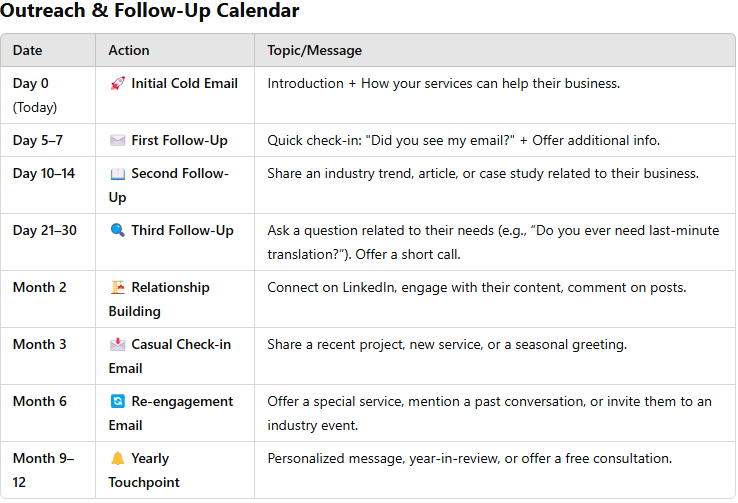Click the envelope icon beside First Follow-Up
The height and width of the screenshot is (503, 738).
117,140
